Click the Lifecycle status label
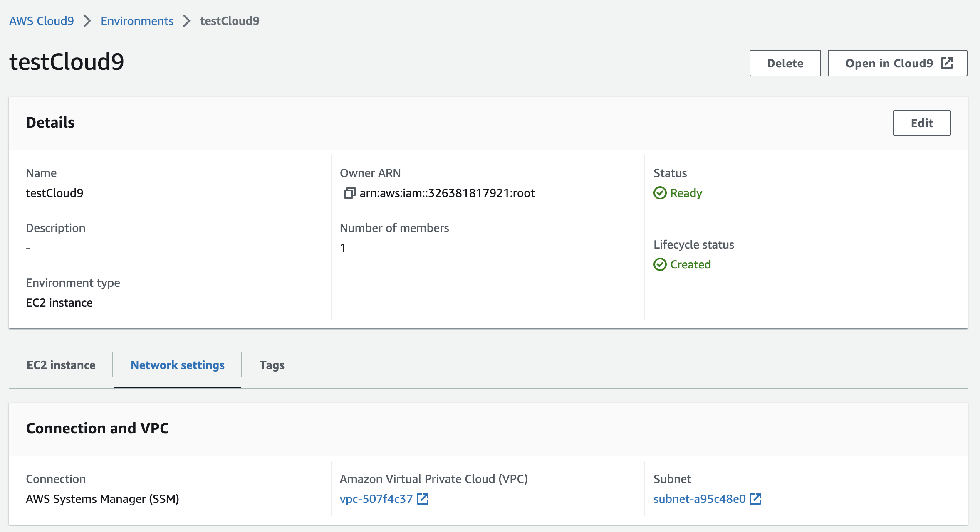The height and width of the screenshot is (532, 980). 694,244
